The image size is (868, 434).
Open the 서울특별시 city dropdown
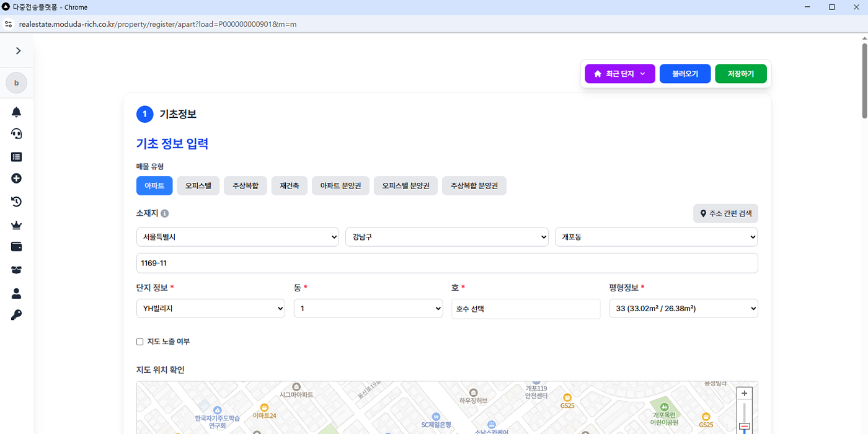click(x=237, y=237)
